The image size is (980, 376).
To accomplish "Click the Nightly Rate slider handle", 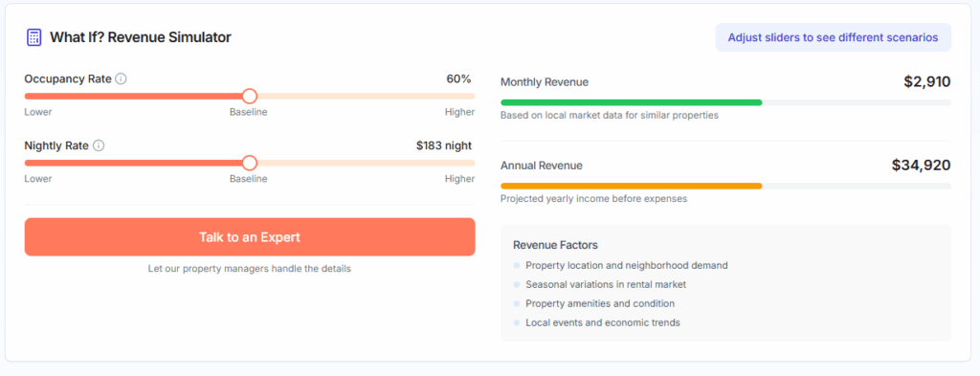I will click(250, 163).
